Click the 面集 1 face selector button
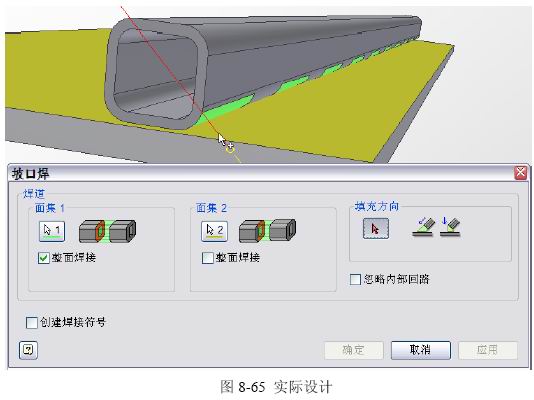Screen dimensions: 534x400 52,231
